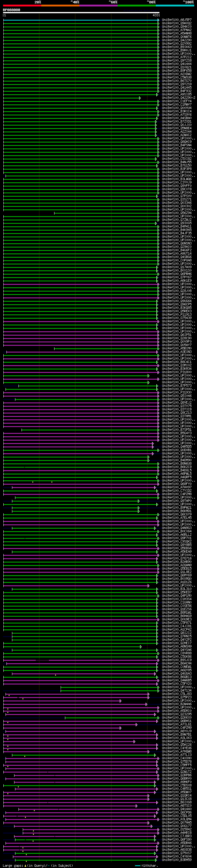Click the orange ~40% identity legend bar
197x868 pixels.
60,6
